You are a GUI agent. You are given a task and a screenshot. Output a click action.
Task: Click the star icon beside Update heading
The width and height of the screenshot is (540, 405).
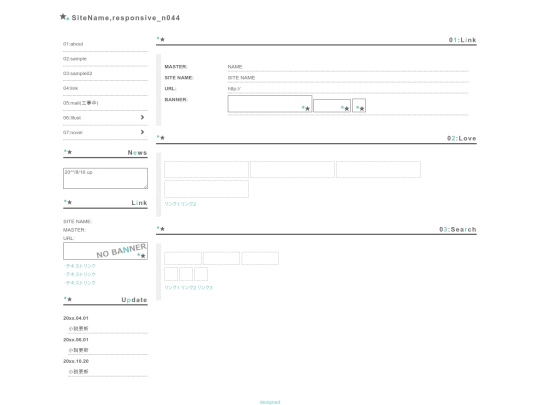coord(68,299)
